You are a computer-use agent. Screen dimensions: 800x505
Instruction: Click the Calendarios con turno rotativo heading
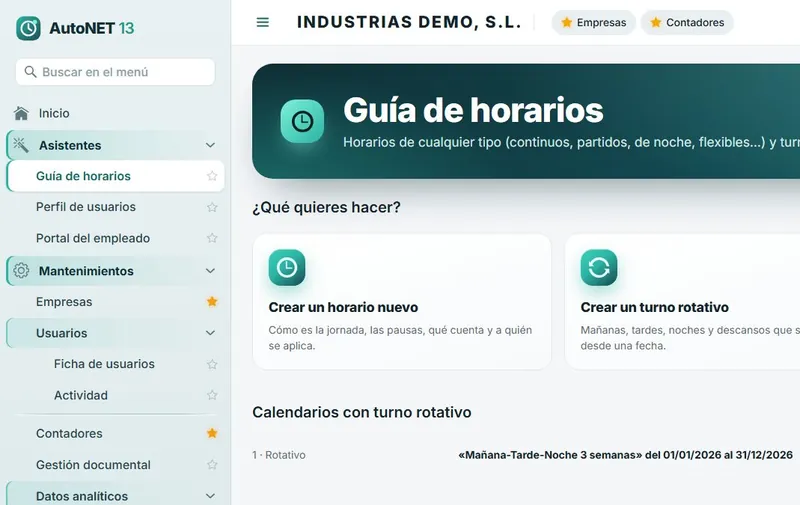(362, 412)
